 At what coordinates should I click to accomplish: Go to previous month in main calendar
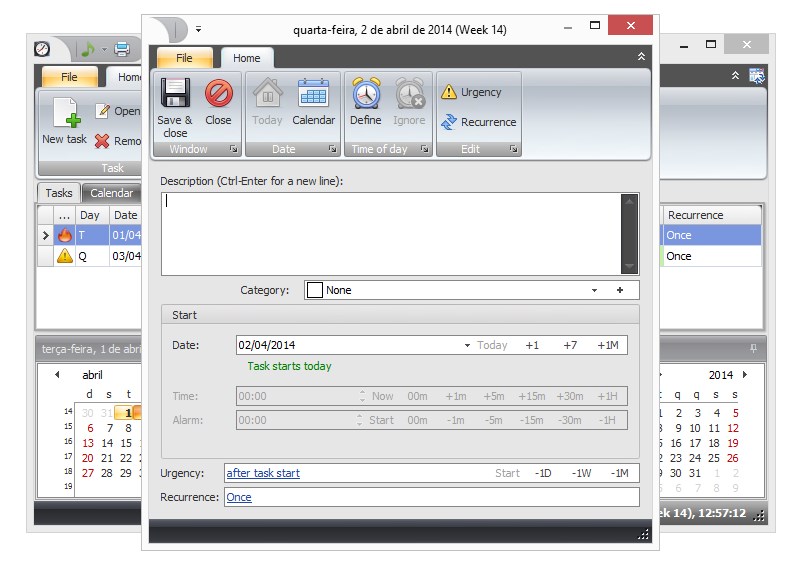57,375
